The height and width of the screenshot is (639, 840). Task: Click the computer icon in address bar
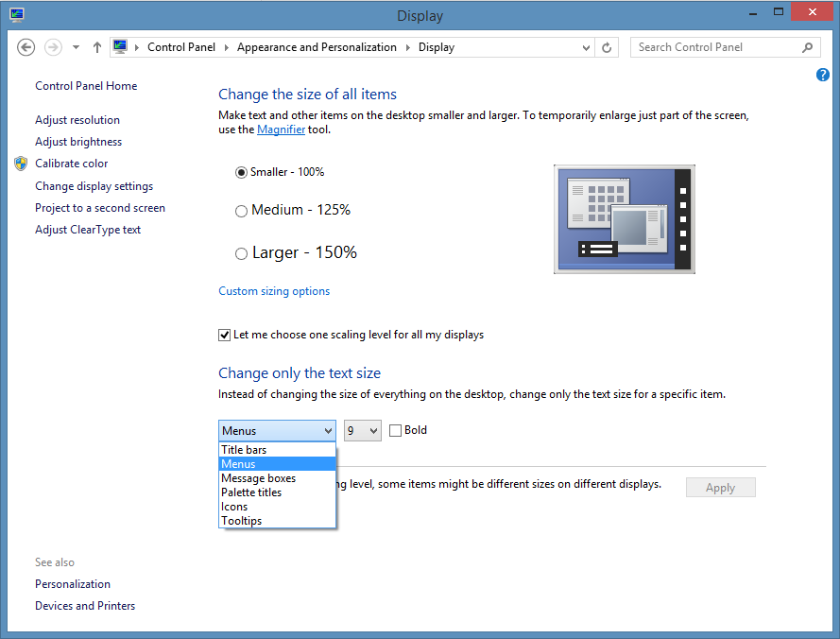click(x=120, y=47)
